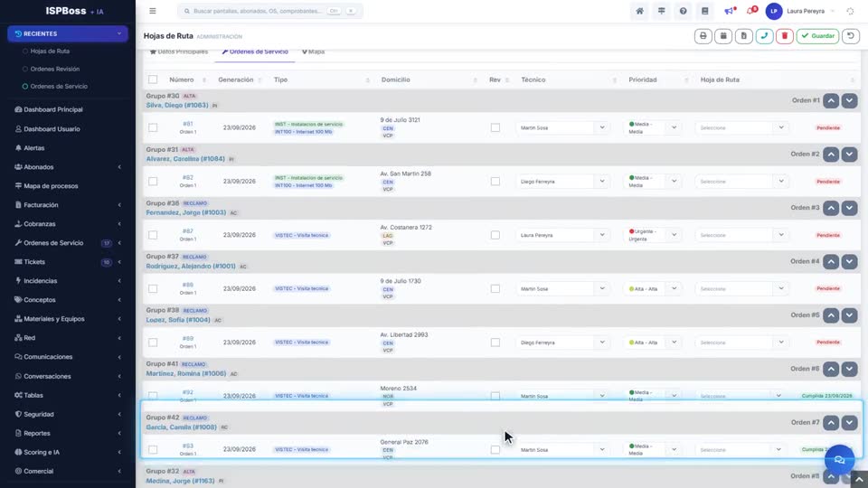Open order #87 number link
Image resolution: width=868 pixels, height=488 pixels.
pos(188,231)
